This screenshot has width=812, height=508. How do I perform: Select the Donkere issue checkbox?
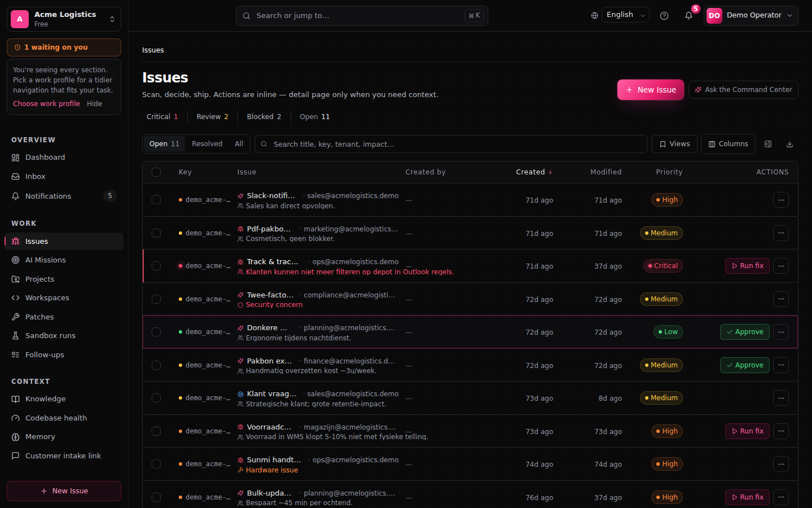[156, 332]
